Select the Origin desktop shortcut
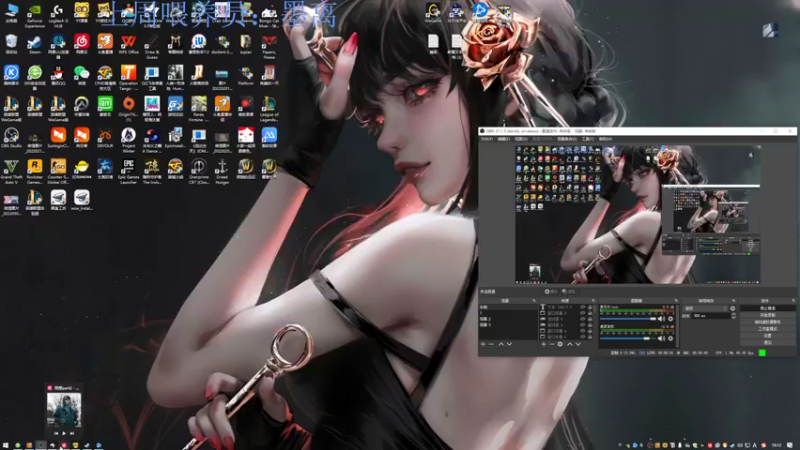Viewport: 800px width, 450px height. (x=129, y=108)
